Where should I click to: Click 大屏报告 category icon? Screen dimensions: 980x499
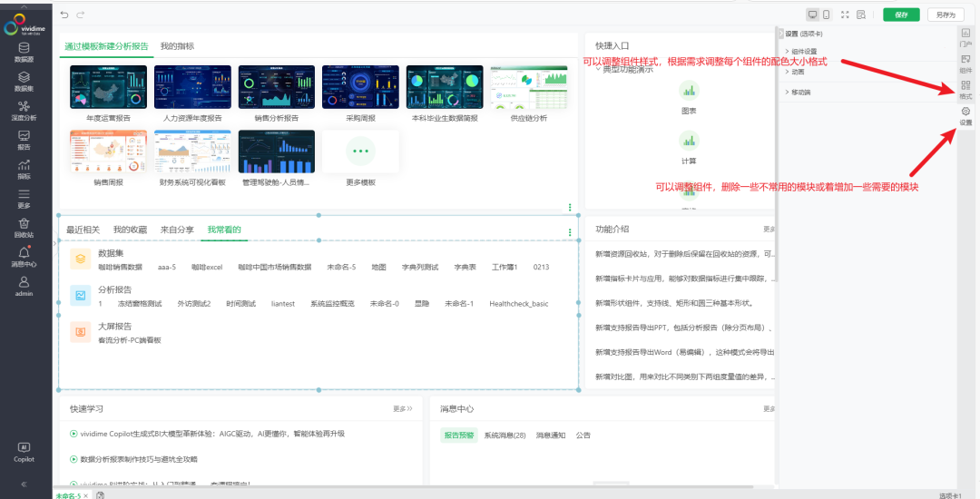(x=80, y=332)
